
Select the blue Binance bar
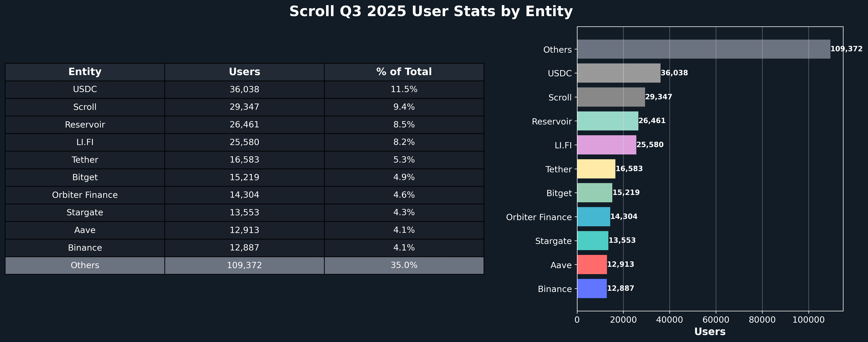592,289
